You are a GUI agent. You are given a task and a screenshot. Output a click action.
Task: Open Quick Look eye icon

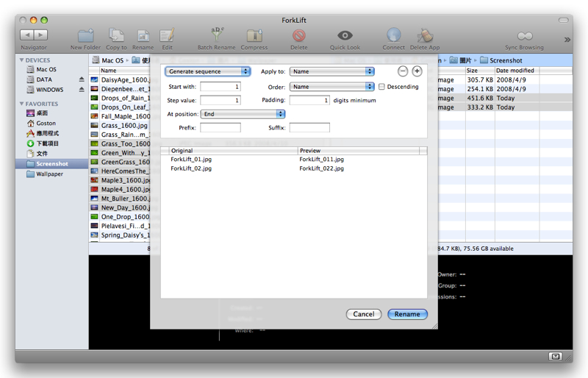[x=345, y=35]
